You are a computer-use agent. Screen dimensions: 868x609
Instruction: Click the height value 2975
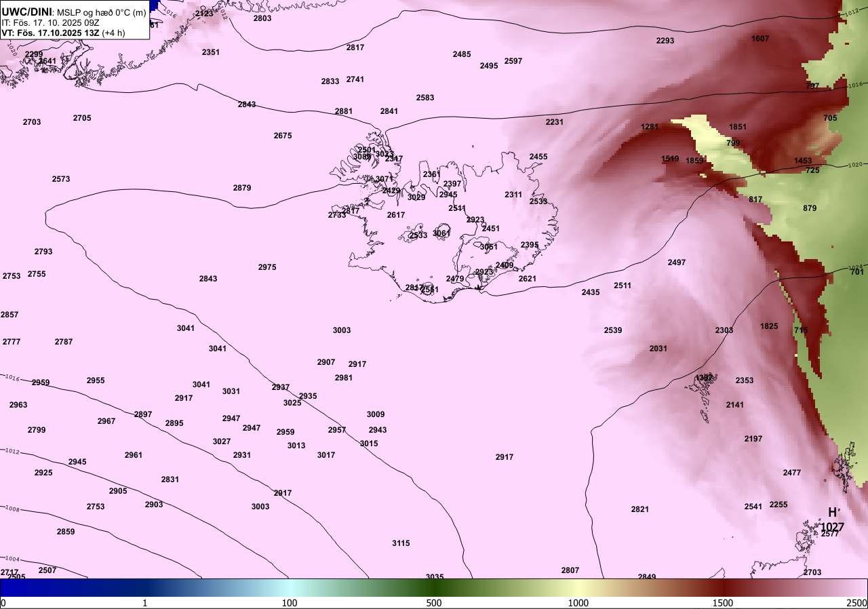pyautogui.click(x=267, y=267)
